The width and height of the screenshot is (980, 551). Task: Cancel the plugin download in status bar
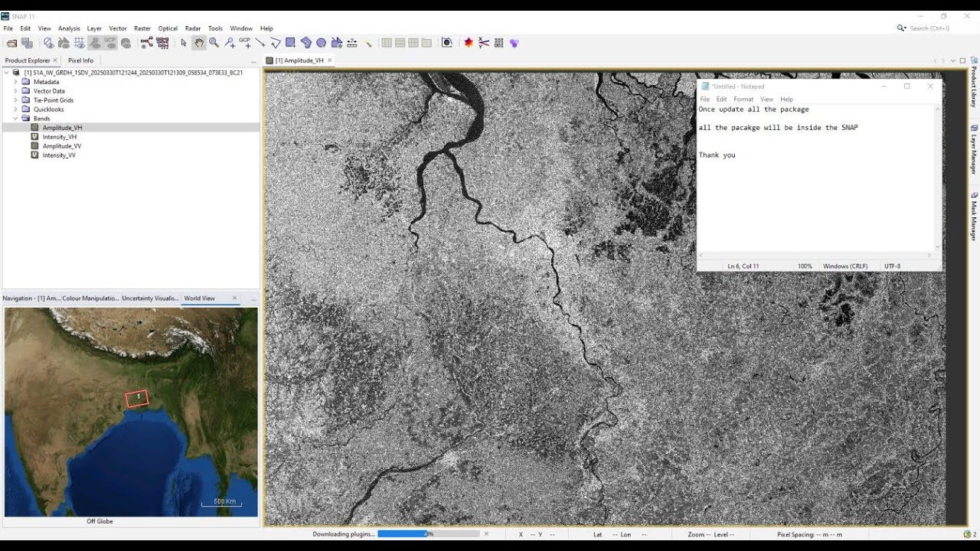486,534
